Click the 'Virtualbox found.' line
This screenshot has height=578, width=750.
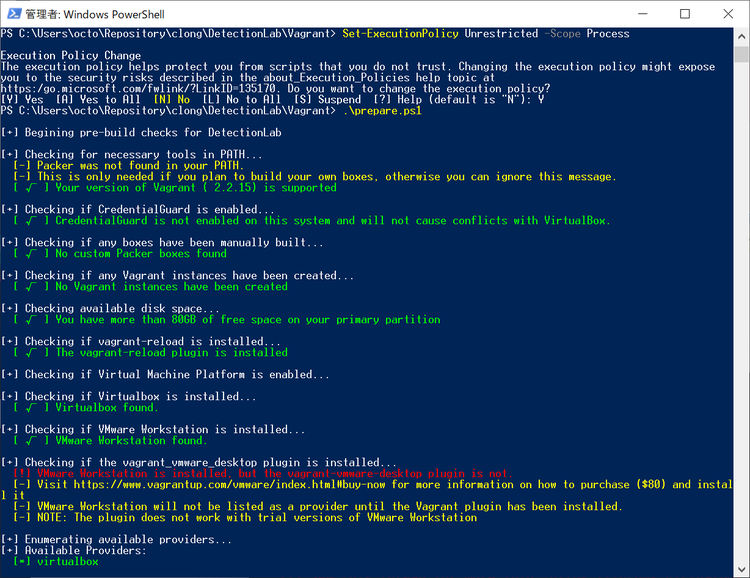coord(86,408)
